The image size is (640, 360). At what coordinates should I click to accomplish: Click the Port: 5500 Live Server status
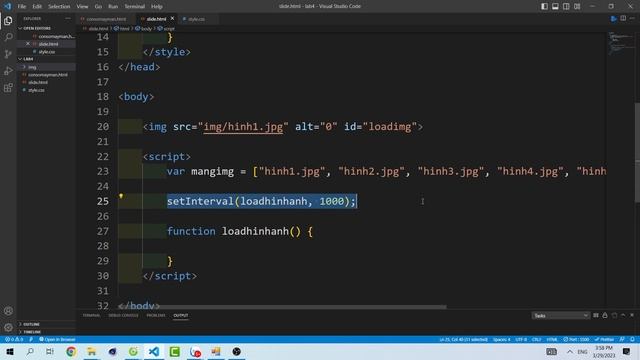point(576,340)
